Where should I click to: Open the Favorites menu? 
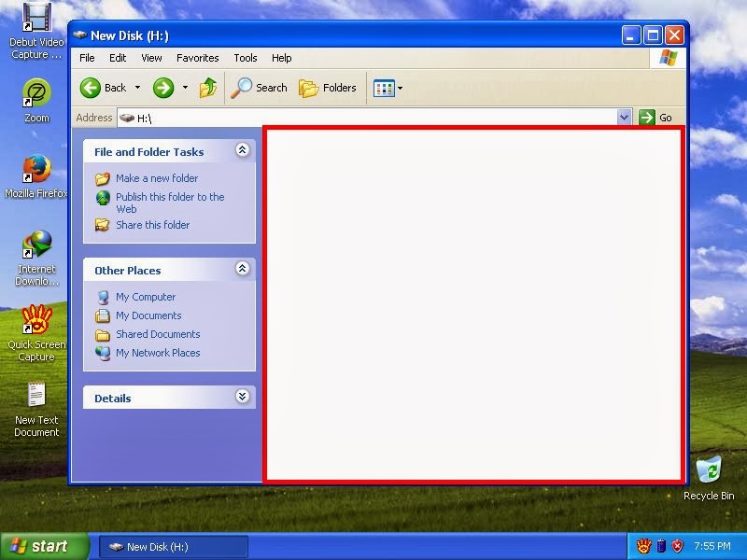point(198,57)
